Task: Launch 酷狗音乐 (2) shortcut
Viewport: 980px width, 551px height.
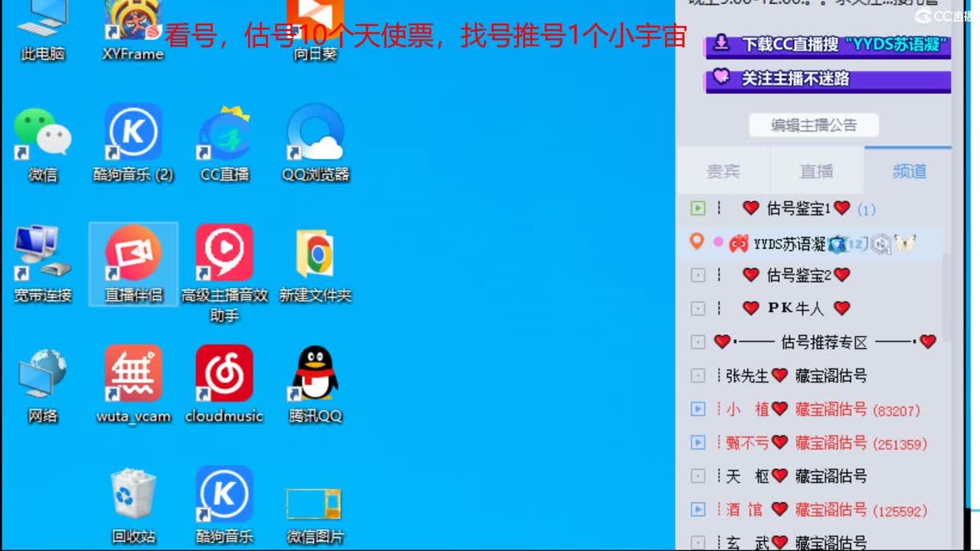Action: [x=133, y=145]
